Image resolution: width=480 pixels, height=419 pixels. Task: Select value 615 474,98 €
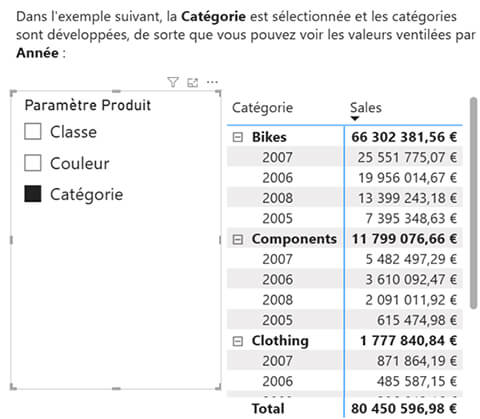[417, 320]
